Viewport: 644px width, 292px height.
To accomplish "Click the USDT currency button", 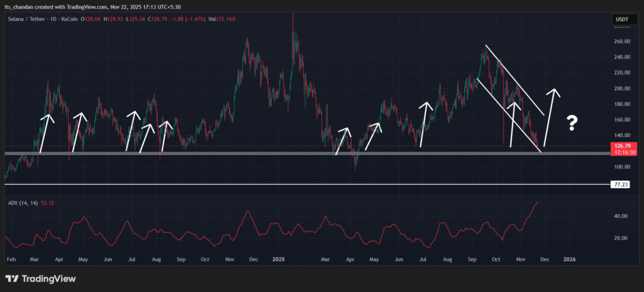I will [x=625, y=19].
